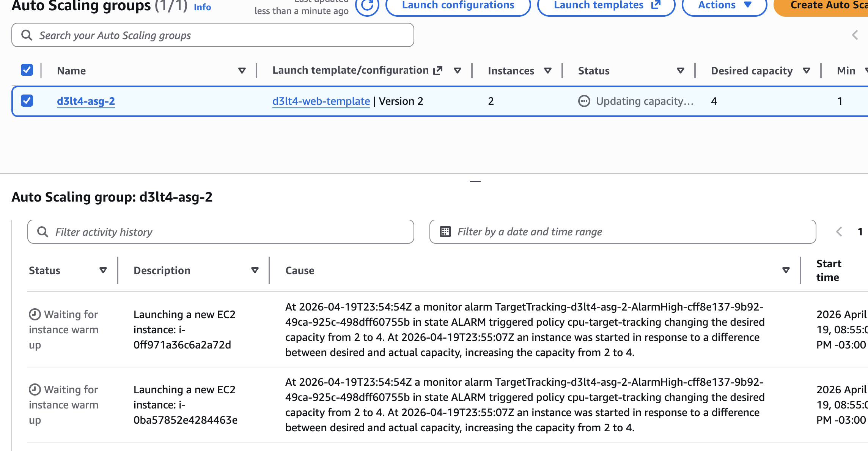Viewport: 868px width, 451px height.
Task: Click the external link icon beside Launch template/configuration header
Action: 438,70
